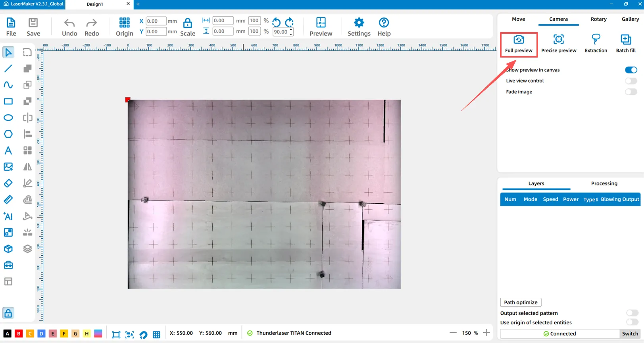
Task: Switch to the Processing tab
Action: pyautogui.click(x=604, y=183)
